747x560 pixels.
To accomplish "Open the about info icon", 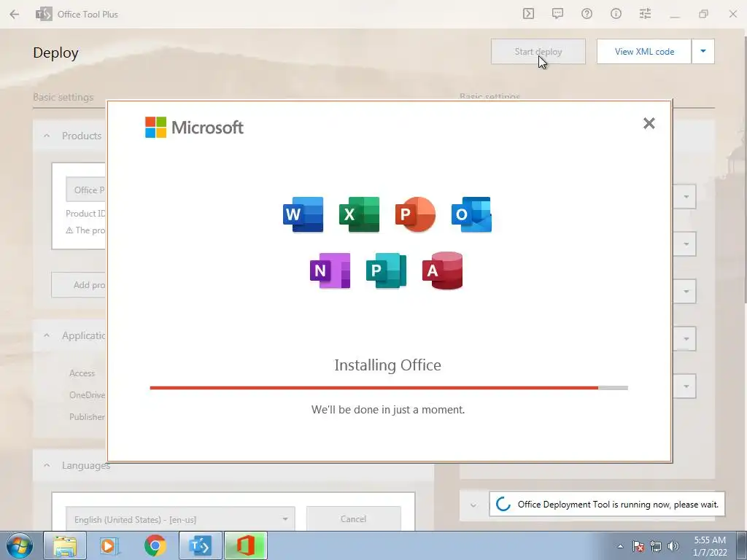I will coord(616,14).
